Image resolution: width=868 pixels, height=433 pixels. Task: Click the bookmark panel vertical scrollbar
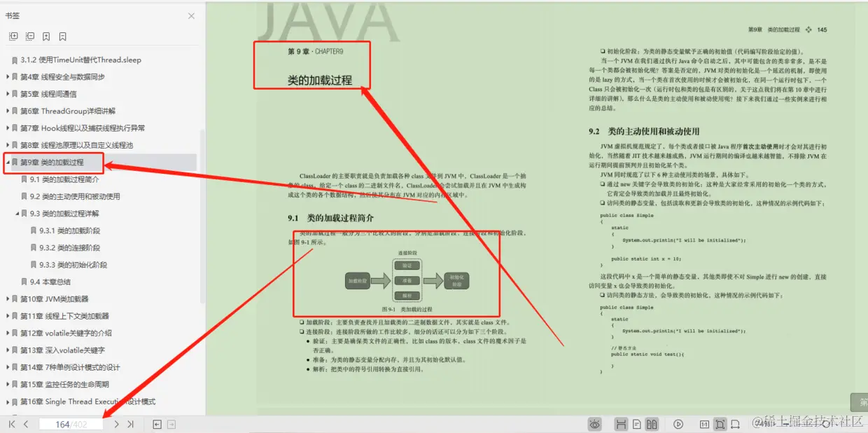click(x=203, y=215)
